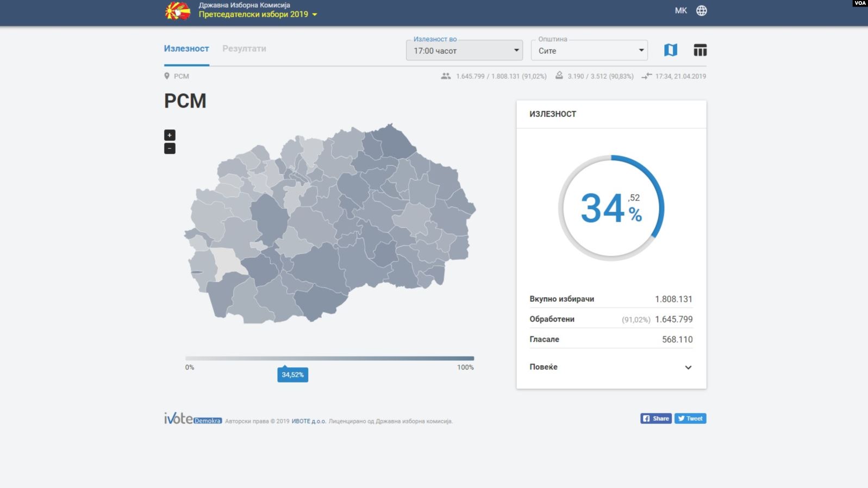This screenshot has width=868, height=488.
Task: Click the State Election Commission logo
Action: coord(178,11)
